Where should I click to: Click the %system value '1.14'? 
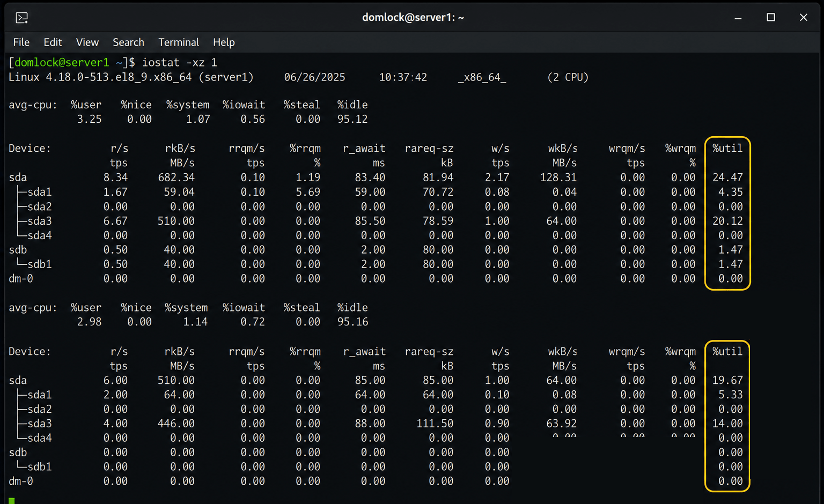195,322
